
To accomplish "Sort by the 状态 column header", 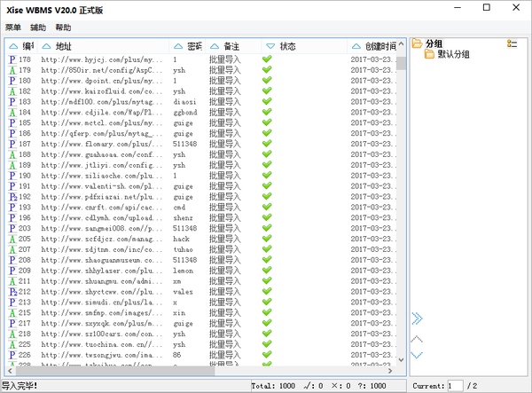I will (x=304, y=46).
